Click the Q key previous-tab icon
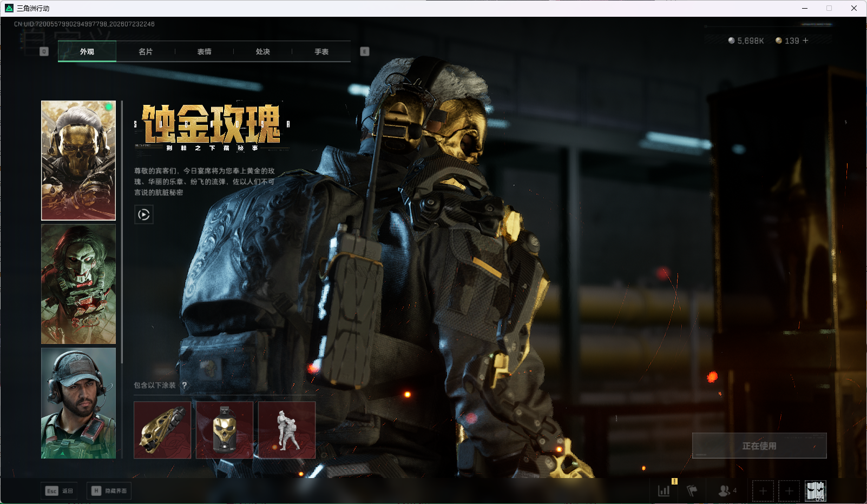Screen dimensions: 867x504 tap(44, 51)
